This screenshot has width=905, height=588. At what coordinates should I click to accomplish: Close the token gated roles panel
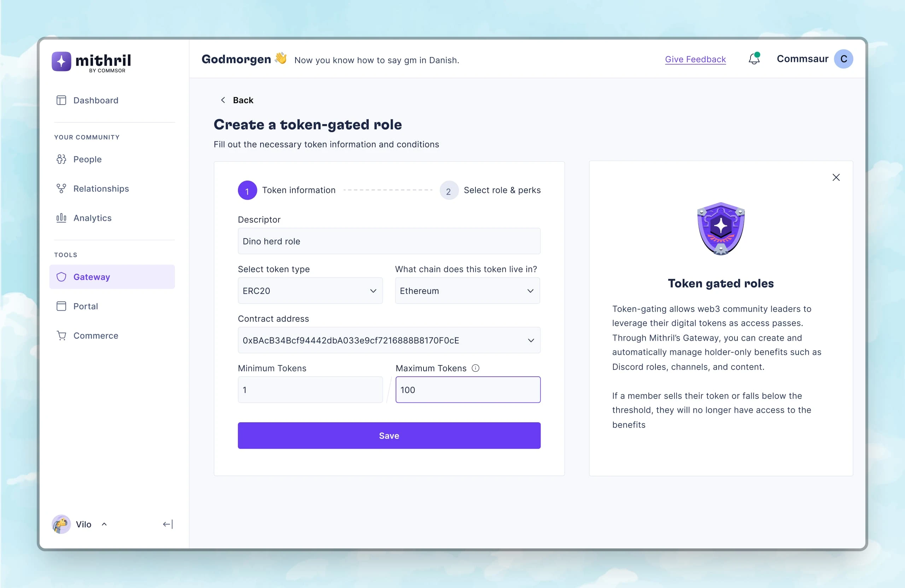[x=836, y=177]
